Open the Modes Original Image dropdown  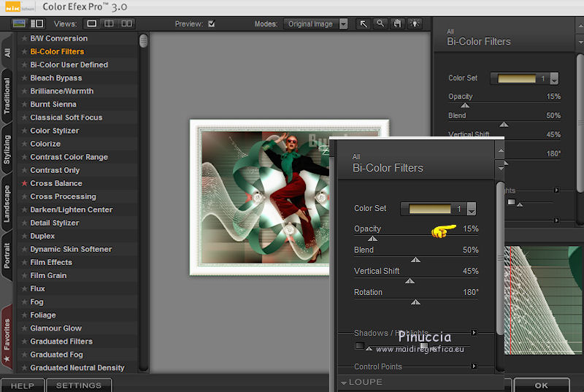(343, 23)
